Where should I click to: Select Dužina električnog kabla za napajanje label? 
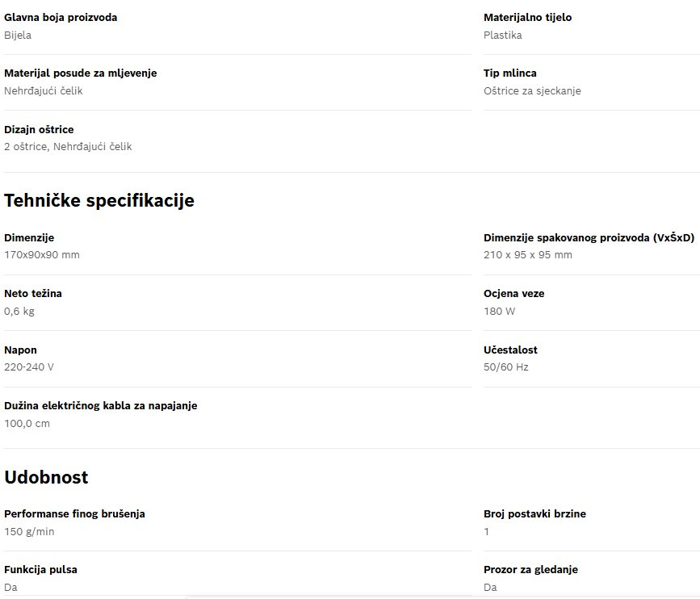[101, 406]
